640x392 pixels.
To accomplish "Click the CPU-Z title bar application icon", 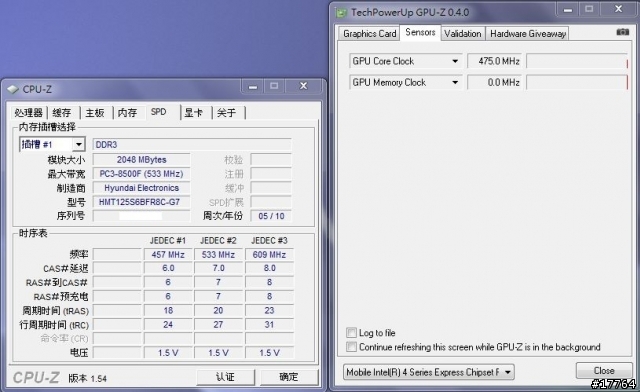I will [13, 89].
